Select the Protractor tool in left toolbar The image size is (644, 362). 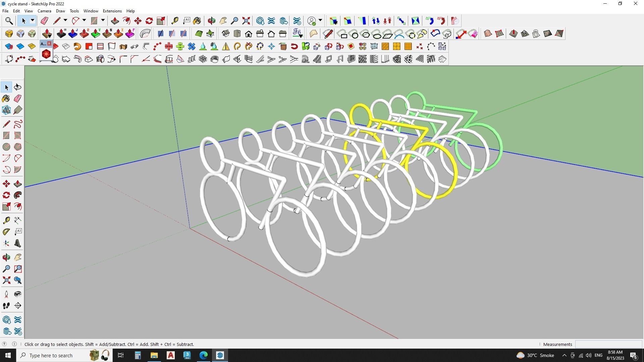[6, 232]
